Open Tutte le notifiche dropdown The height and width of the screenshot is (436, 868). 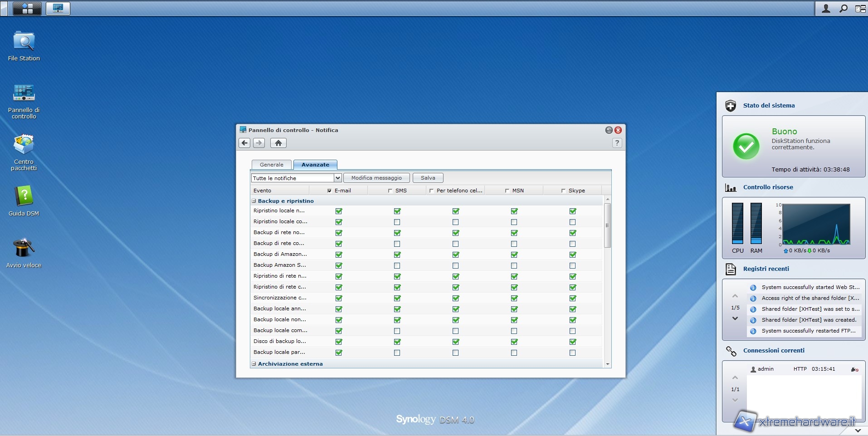click(x=337, y=178)
